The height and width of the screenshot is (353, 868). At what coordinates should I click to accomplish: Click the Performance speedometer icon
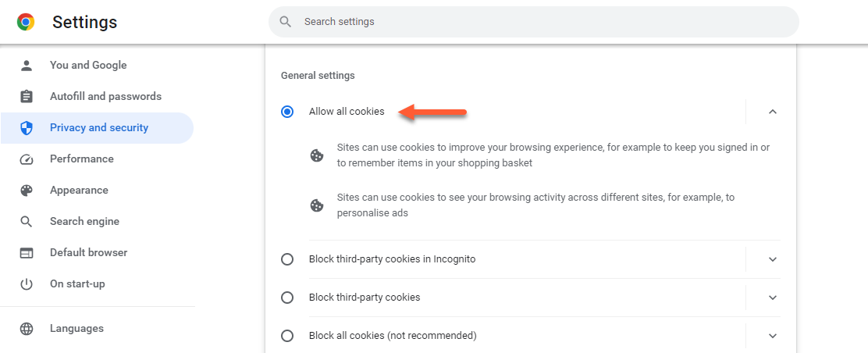pos(27,159)
